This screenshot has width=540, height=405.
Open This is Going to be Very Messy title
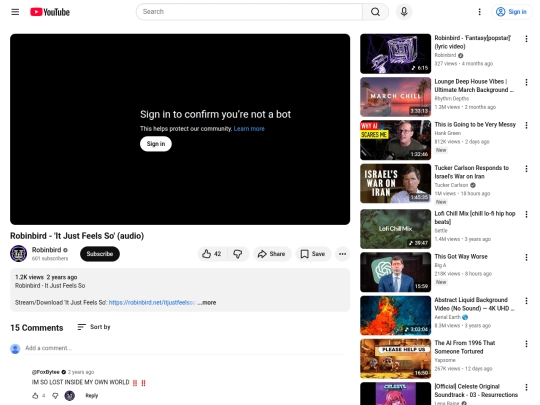[475, 125]
